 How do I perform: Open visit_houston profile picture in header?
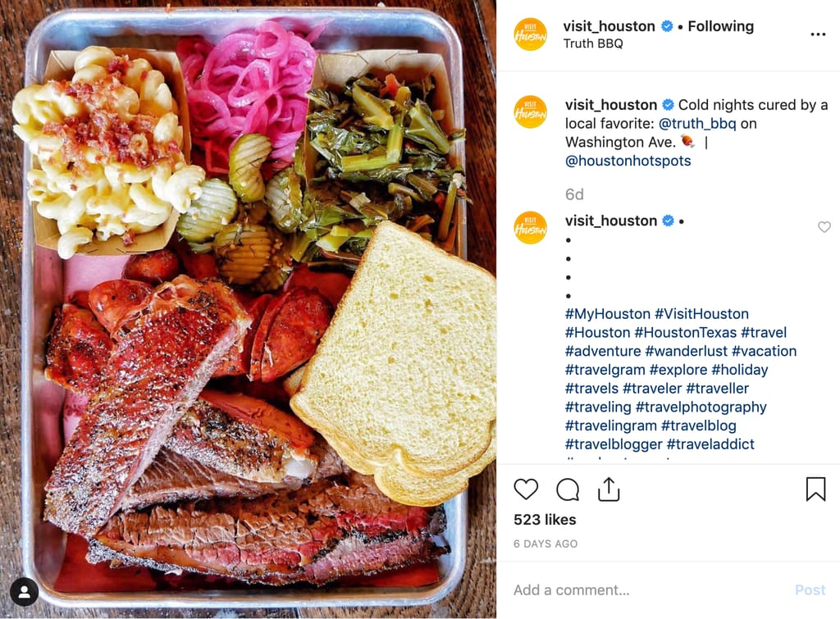click(530, 34)
